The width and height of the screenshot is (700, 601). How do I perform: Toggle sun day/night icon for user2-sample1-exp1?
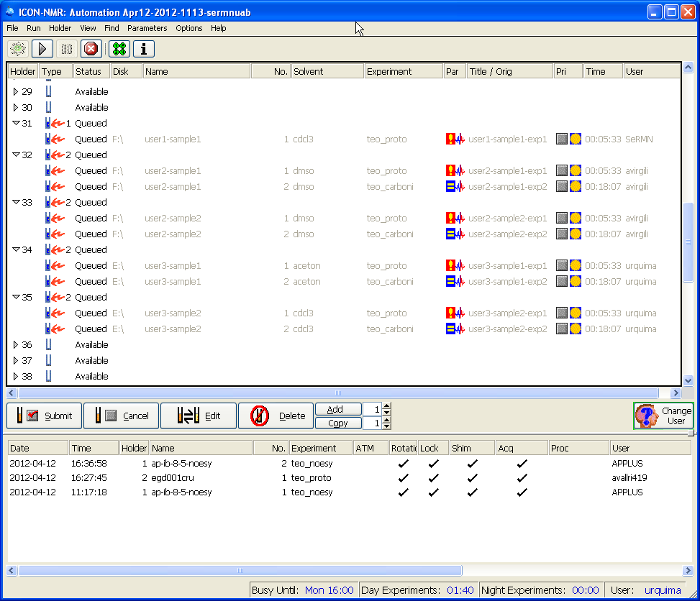pyautogui.click(x=576, y=171)
